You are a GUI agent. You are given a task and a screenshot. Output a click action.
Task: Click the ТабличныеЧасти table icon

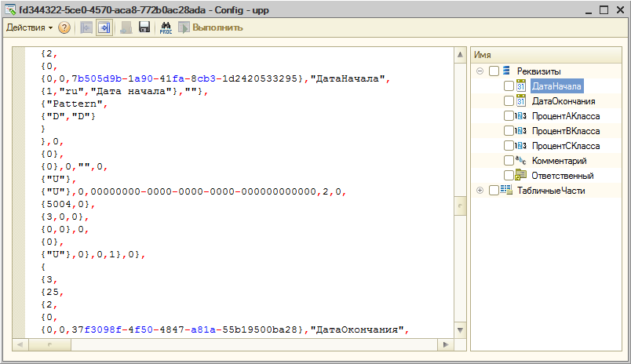[506, 190]
